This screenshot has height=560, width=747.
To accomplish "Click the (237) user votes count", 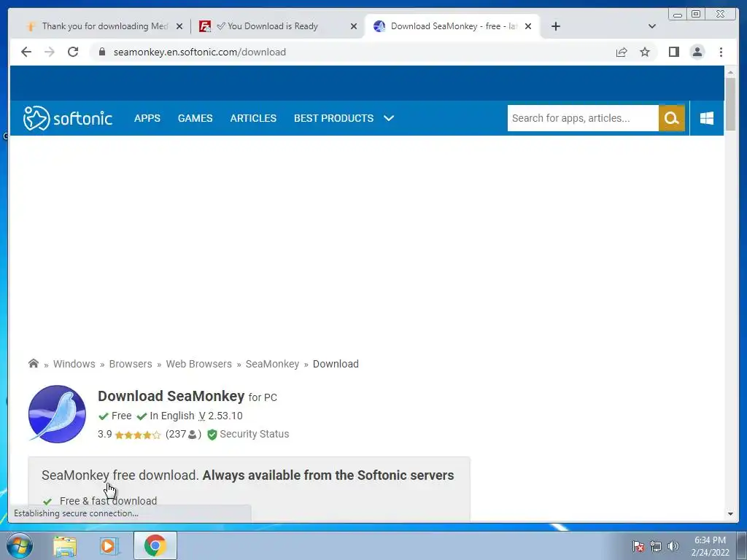I will [x=183, y=435].
